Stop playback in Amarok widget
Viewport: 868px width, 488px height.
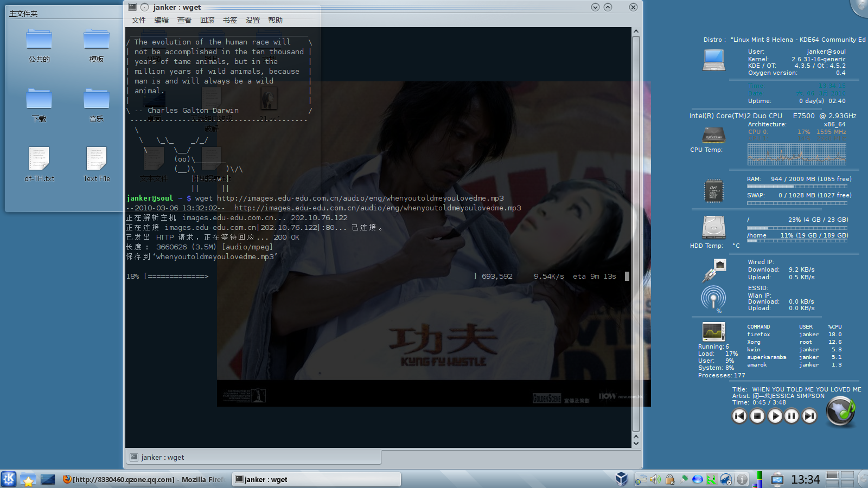(757, 416)
